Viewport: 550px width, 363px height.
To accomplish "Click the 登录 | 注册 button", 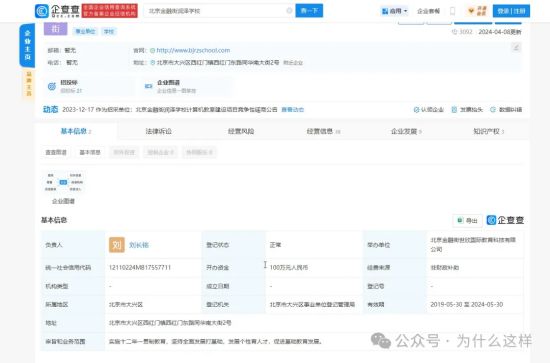I will click(511, 11).
